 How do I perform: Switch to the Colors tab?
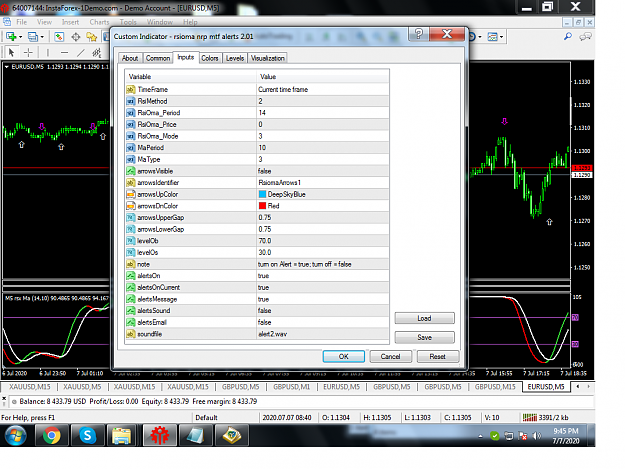click(210, 58)
